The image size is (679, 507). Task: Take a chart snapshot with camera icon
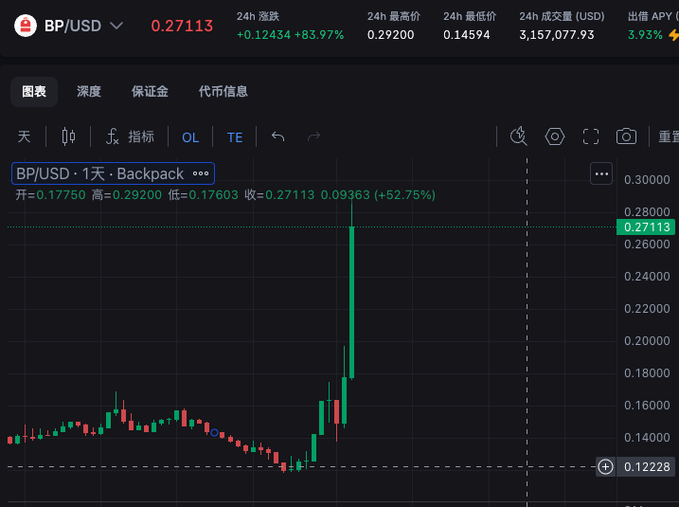tap(626, 136)
